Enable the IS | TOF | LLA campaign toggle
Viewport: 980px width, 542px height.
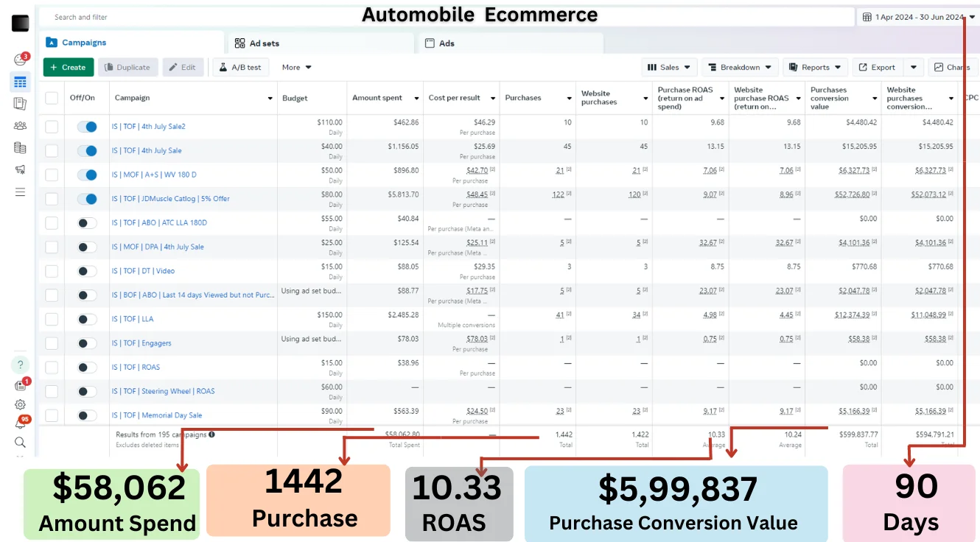coord(87,319)
